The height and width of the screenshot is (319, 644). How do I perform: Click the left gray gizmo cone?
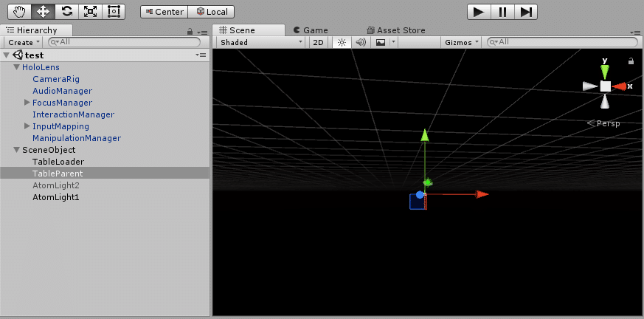click(x=590, y=86)
